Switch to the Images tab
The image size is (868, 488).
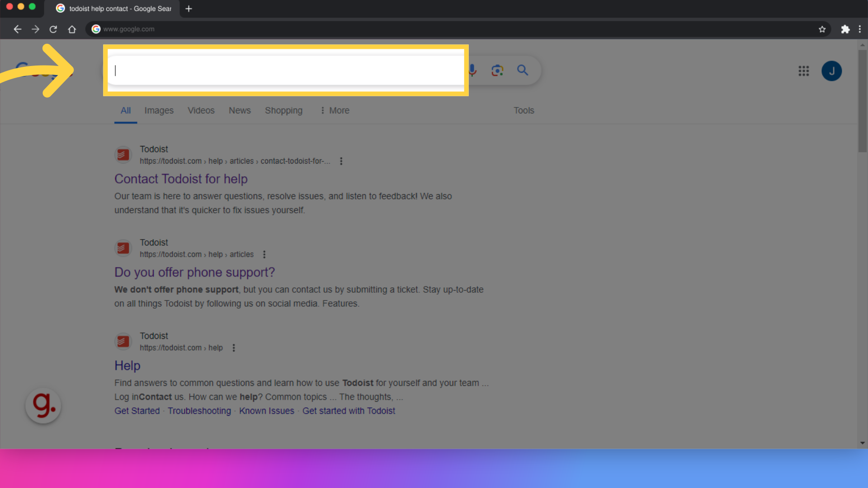tap(159, 110)
